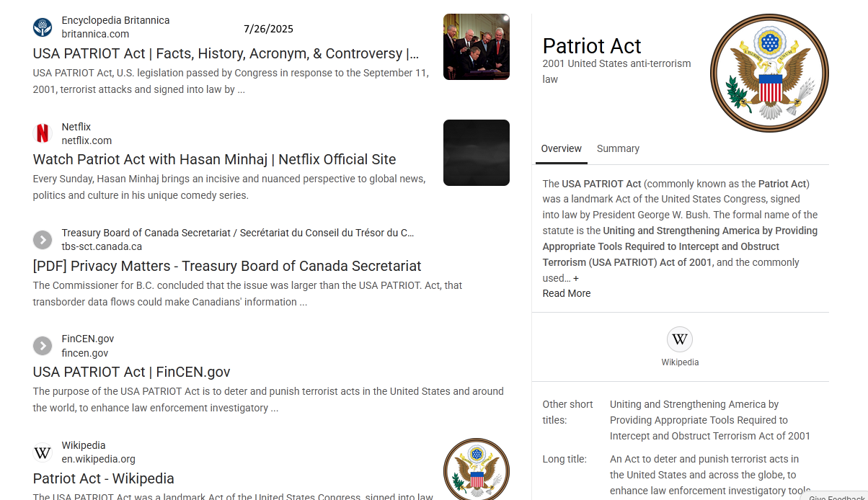The height and width of the screenshot is (500, 868).
Task: Open the Netflix result thumbnail
Action: (x=477, y=153)
